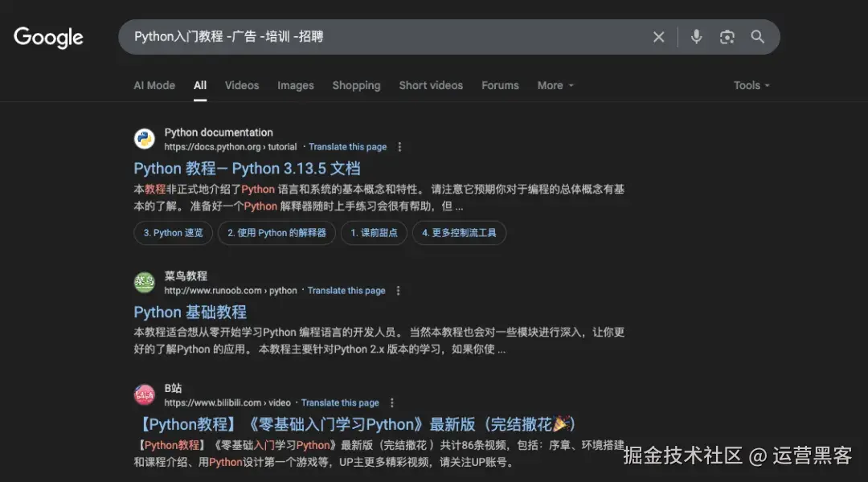Switch to the Images tab
Viewport: 868px width, 482px height.
tap(295, 85)
